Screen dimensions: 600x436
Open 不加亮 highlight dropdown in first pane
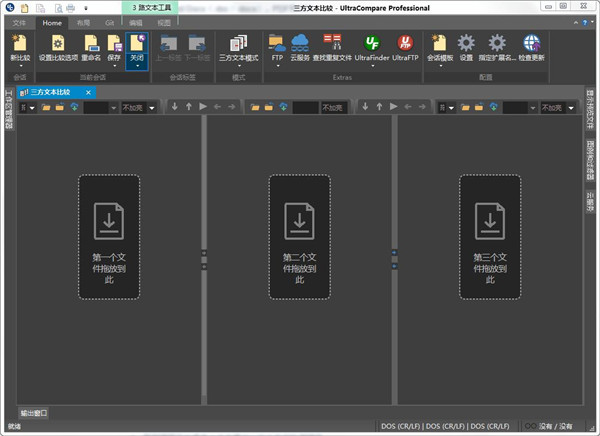(152, 108)
